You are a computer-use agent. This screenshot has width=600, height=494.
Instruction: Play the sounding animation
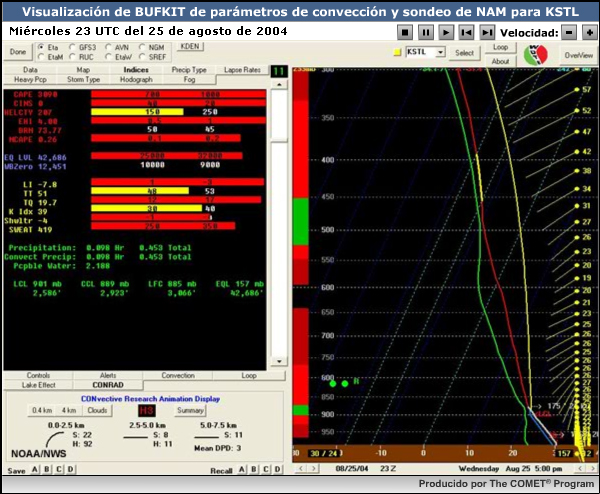point(446,33)
